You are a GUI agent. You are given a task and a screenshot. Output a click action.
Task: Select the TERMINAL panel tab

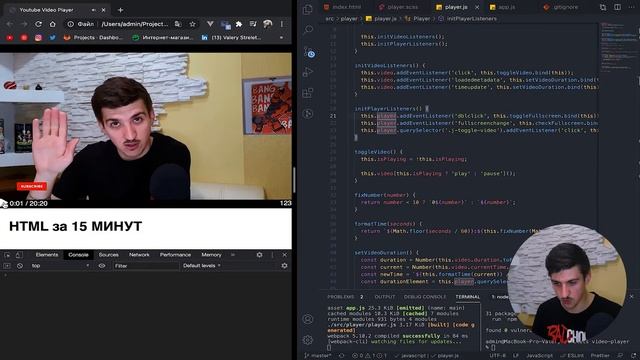467,297
